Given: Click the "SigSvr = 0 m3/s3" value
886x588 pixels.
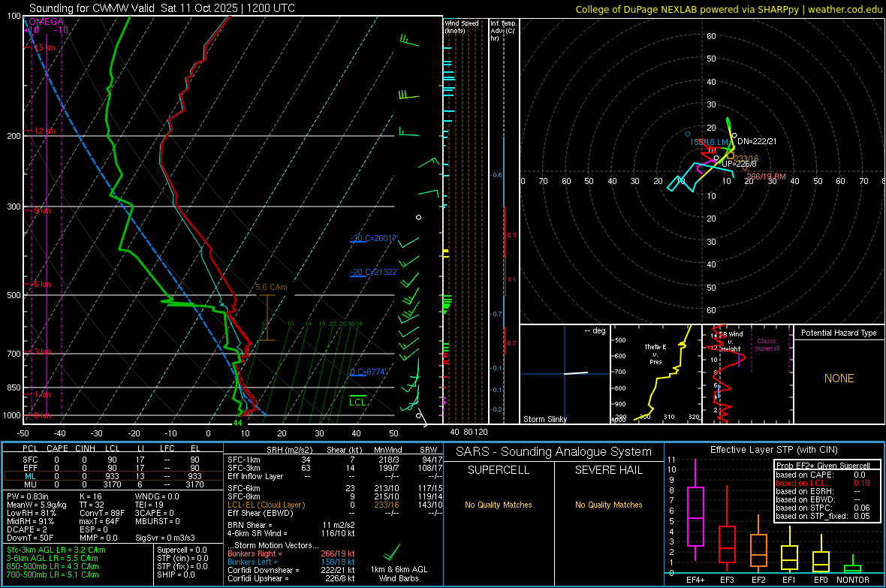Looking at the screenshot, I should click(x=165, y=538).
